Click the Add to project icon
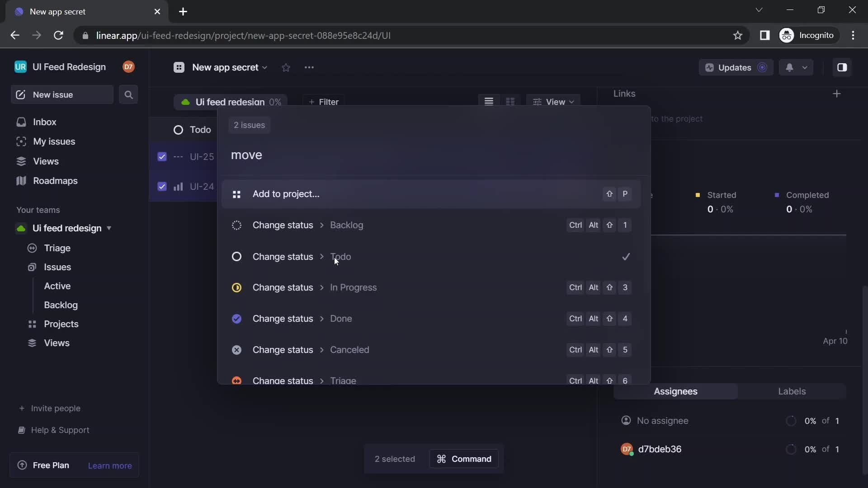 coord(237,194)
